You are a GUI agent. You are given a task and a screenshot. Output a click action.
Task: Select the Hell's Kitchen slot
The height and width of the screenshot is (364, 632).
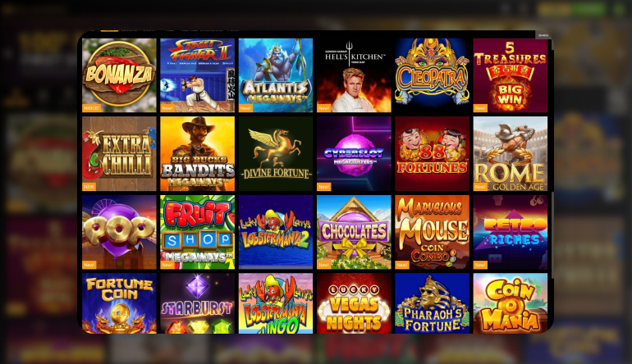(354, 75)
